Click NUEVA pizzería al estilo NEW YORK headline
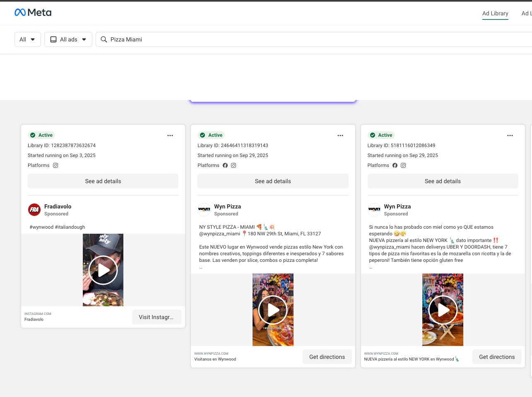Screen dimensions: 532x397 click(x=411, y=359)
